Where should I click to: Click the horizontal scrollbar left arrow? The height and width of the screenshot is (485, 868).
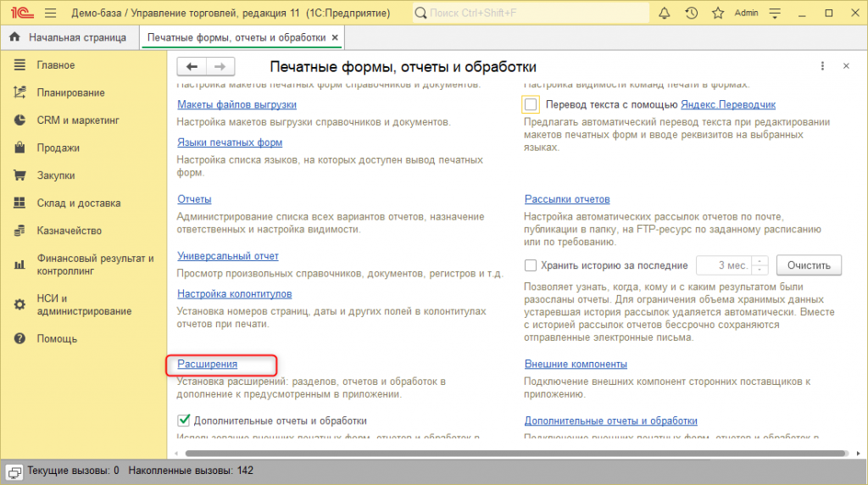(176, 454)
